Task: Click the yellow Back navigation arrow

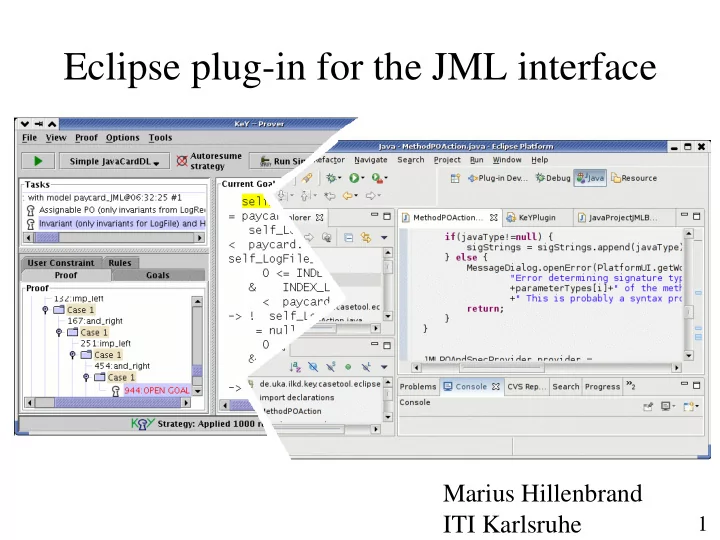Action: [x=348, y=196]
